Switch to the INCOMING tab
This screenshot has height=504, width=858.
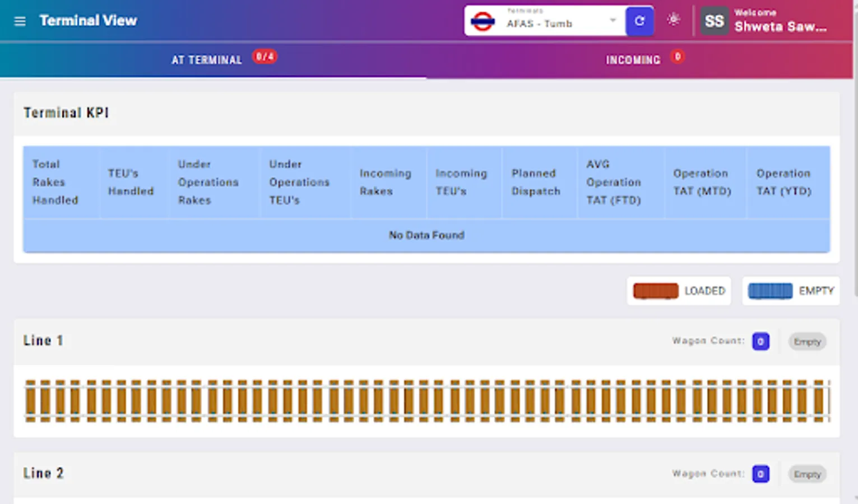tap(639, 59)
